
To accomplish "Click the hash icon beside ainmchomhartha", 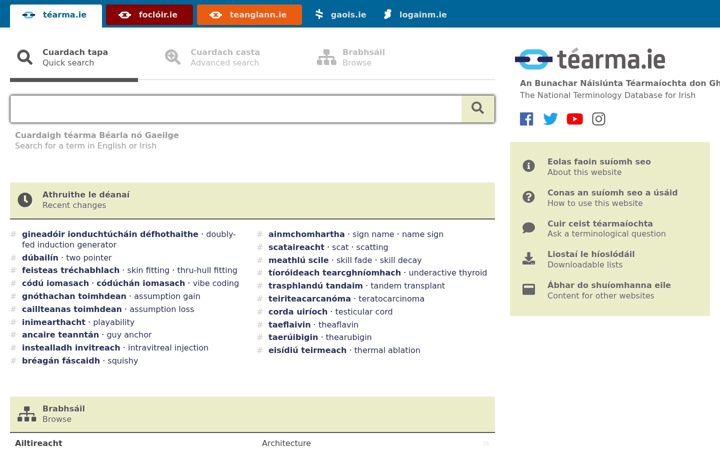I will (x=260, y=234).
